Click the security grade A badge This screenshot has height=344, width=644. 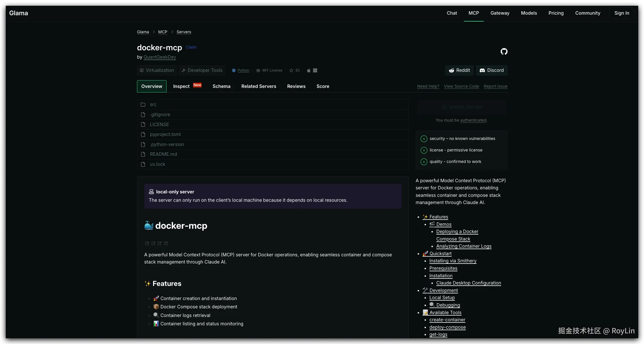tap(424, 139)
